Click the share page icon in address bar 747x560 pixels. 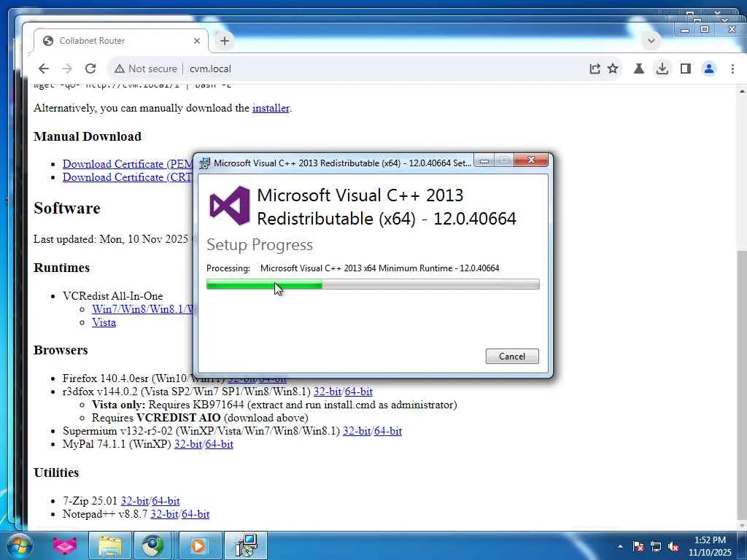pyautogui.click(x=595, y=69)
